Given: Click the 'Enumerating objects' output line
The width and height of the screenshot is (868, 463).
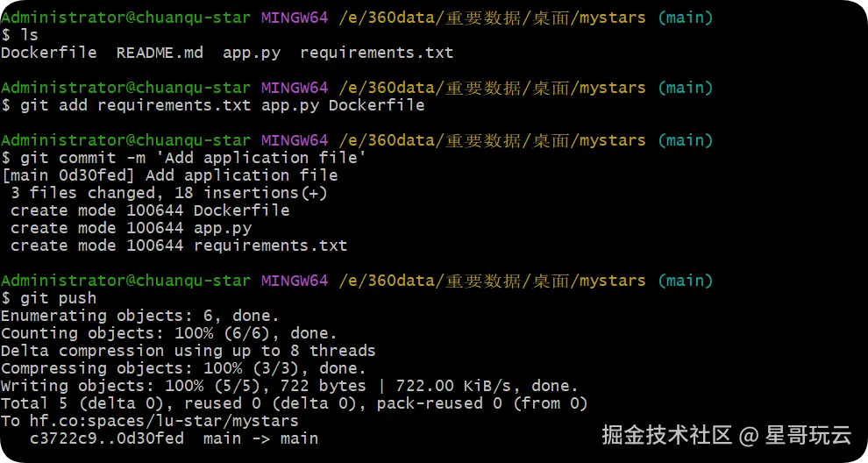Looking at the screenshot, I should (x=139, y=316).
